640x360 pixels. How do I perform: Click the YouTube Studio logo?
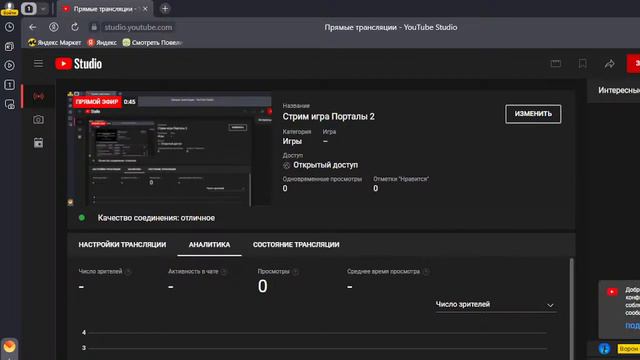[x=79, y=64]
